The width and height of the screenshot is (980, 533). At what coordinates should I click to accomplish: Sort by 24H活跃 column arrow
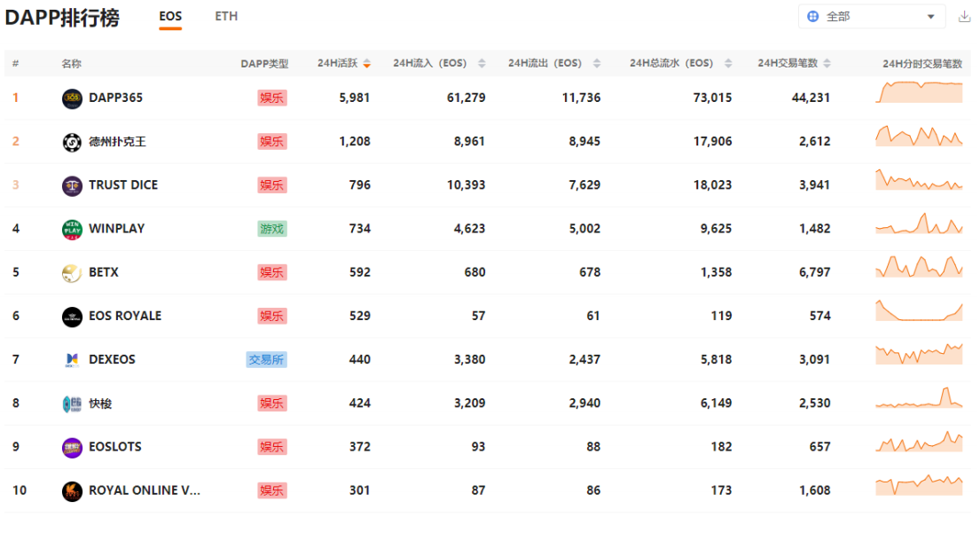coord(367,63)
